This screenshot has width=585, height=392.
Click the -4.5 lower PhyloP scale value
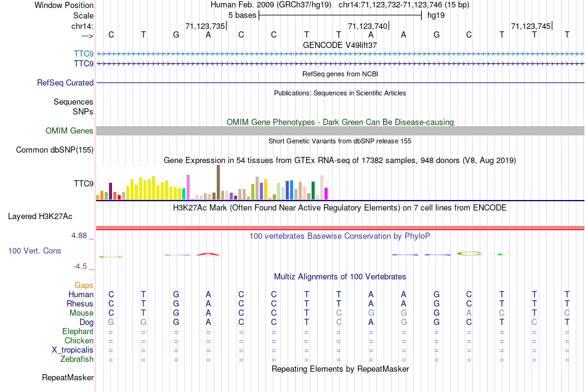(80, 266)
